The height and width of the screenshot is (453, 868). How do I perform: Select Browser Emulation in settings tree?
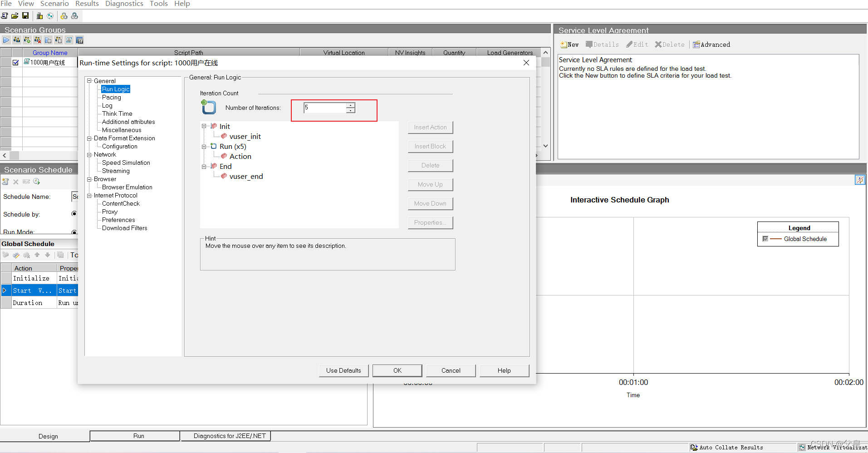[127, 187]
